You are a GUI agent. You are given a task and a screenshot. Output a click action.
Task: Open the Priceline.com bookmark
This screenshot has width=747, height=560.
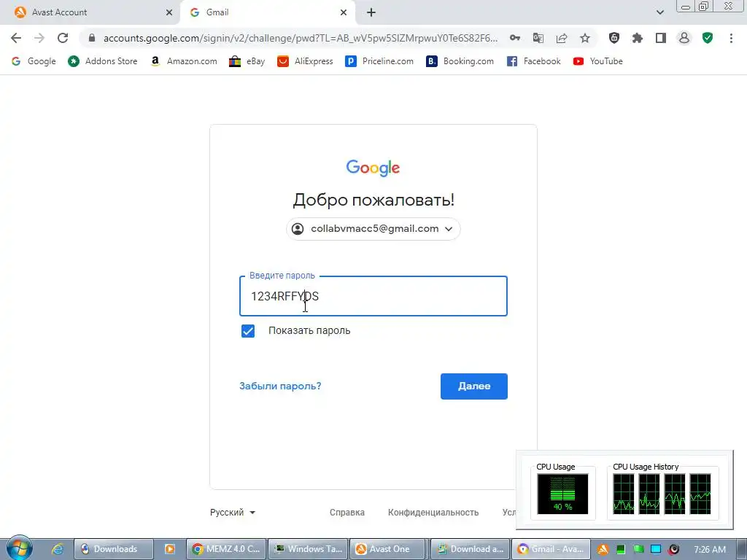click(x=379, y=61)
